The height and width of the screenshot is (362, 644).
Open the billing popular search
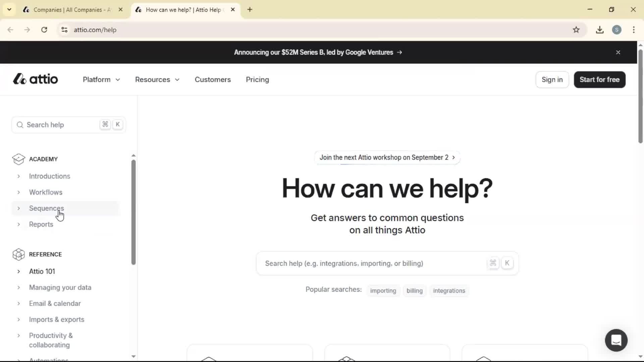pyautogui.click(x=414, y=290)
